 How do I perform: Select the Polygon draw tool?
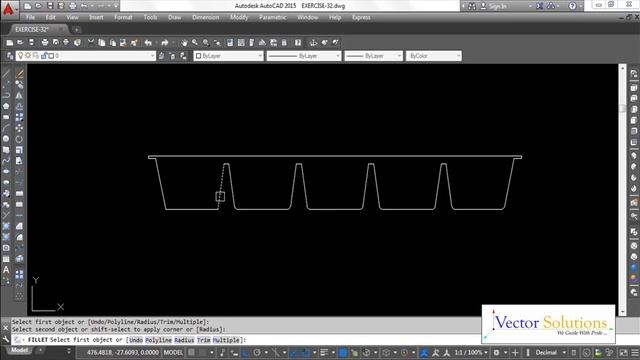[6, 106]
